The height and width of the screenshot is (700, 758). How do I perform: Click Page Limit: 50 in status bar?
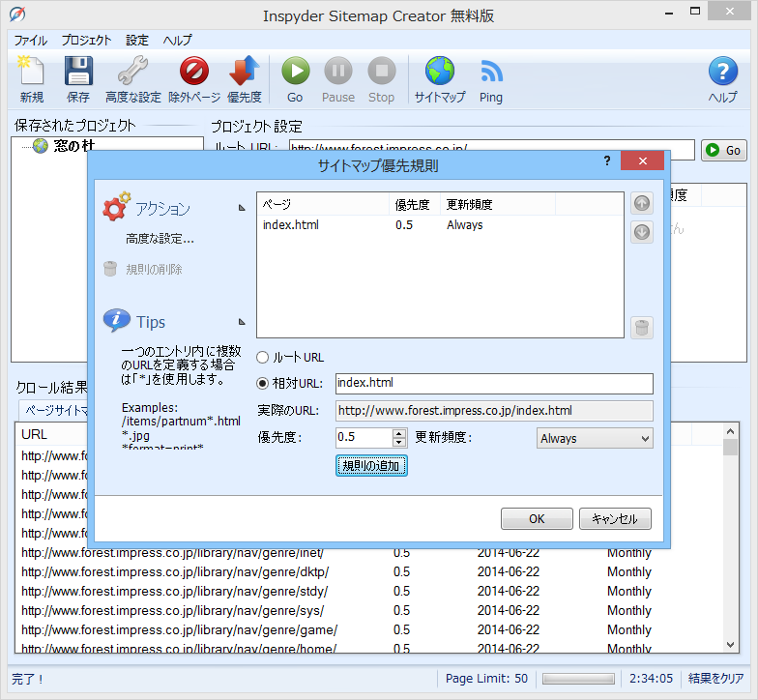coord(486,679)
